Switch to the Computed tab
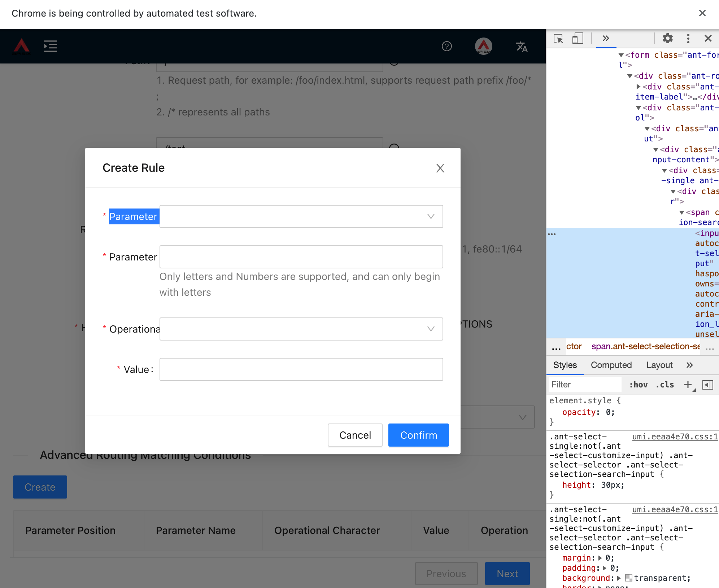 [611, 365]
